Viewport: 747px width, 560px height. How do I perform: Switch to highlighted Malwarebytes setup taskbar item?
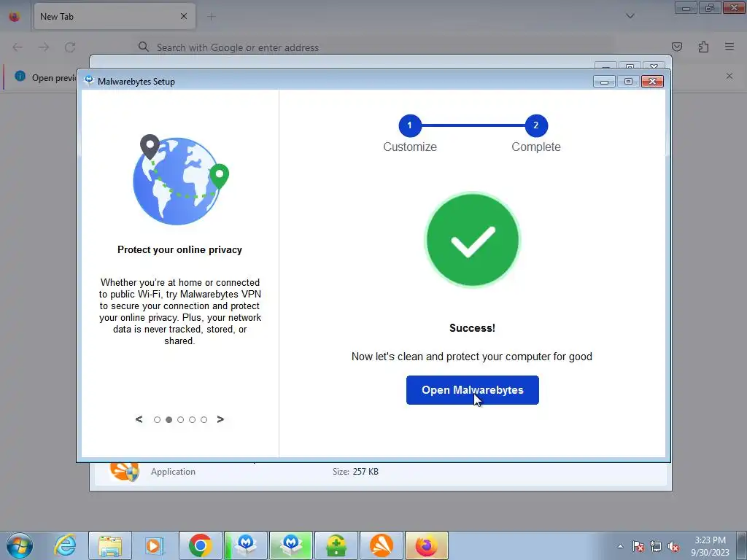point(291,545)
